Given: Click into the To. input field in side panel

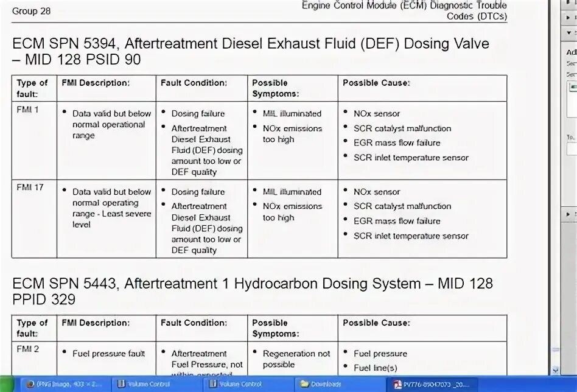Looking at the screenshot, I should (x=572, y=149).
